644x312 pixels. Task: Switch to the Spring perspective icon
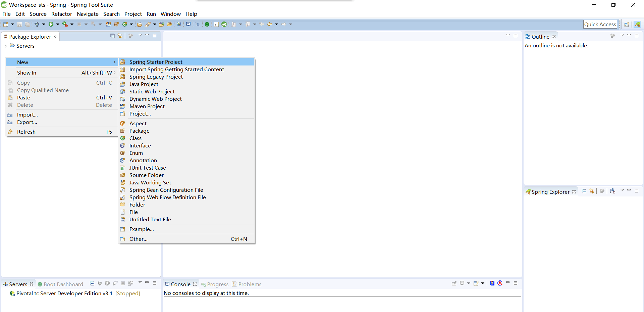coord(638,25)
